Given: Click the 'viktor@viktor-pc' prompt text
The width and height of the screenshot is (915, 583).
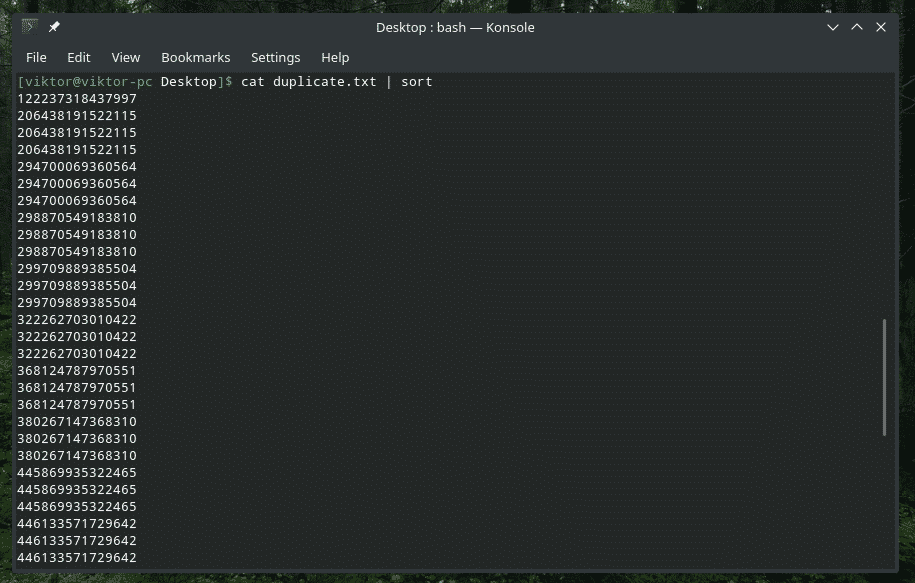Looking at the screenshot, I should coord(87,81).
